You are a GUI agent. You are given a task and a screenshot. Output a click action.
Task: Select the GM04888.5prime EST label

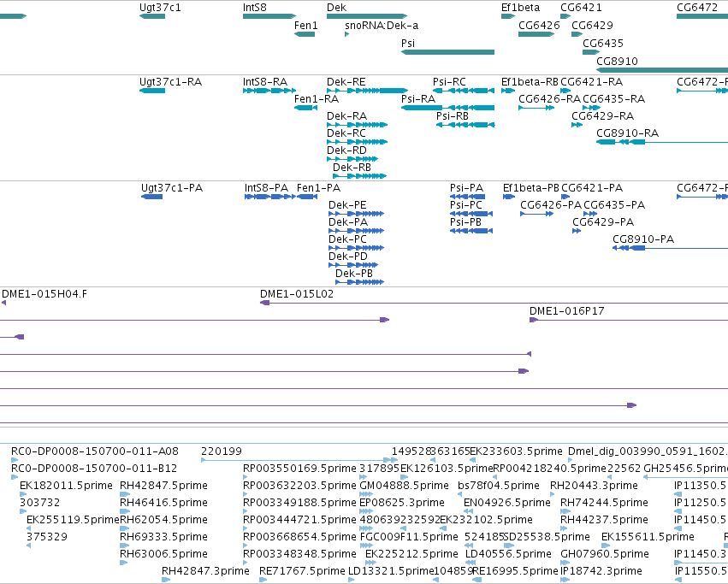(404, 485)
